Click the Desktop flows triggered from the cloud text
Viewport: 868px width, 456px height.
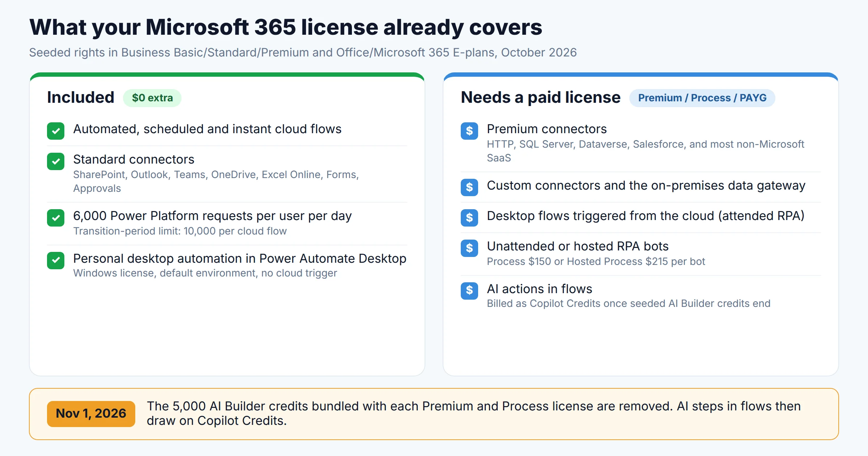(646, 216)
